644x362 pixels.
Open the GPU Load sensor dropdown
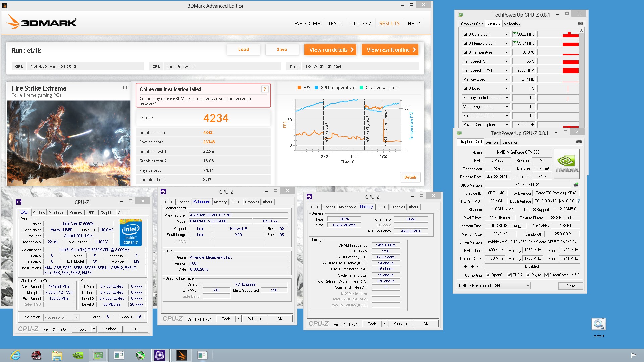507,88
